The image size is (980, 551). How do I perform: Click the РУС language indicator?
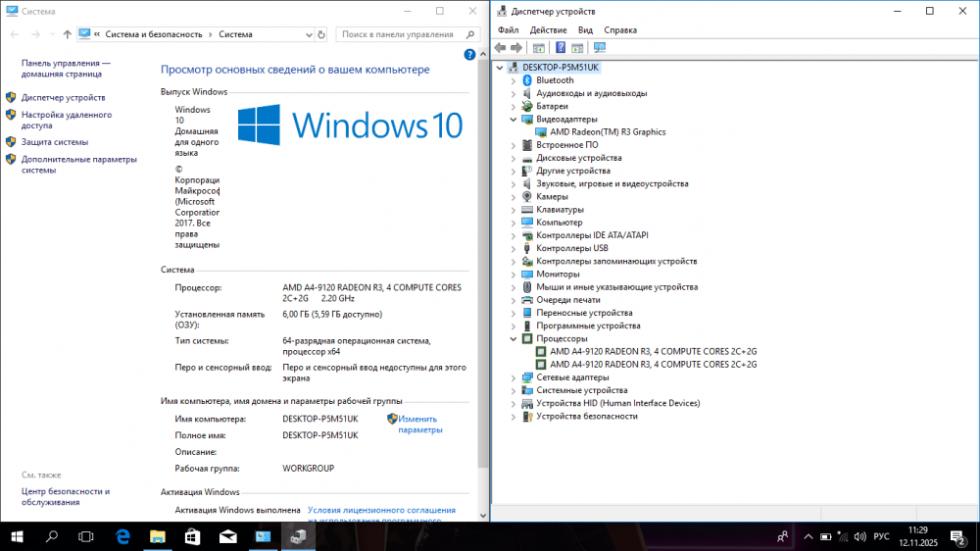(881, 536)
